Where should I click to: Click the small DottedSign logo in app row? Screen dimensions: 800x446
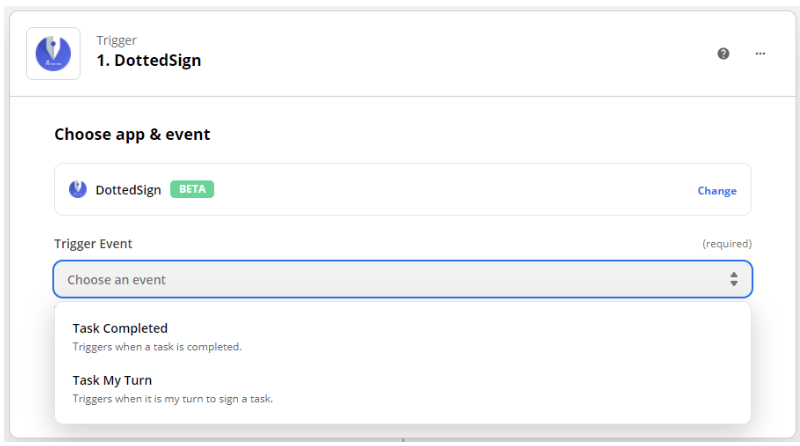click(78, 189)
